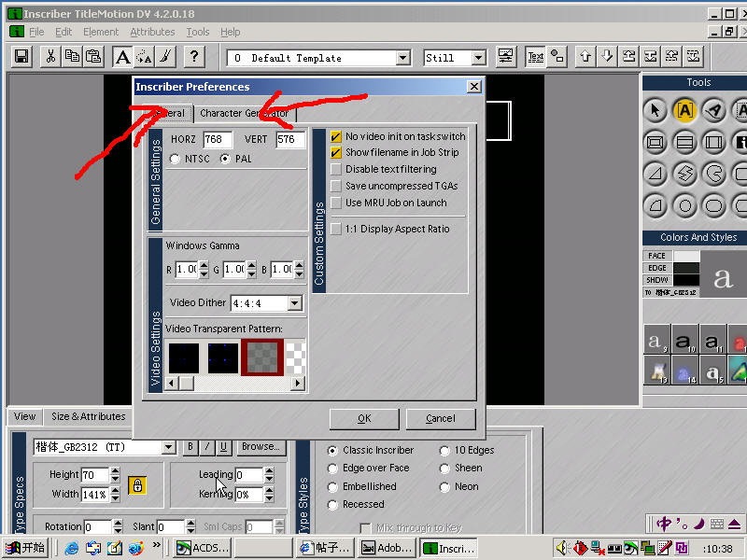Open the Element menu
Image resolution: width=747 pixels, height=560 pixels.
pyautogui.click(x=101, y=32)
